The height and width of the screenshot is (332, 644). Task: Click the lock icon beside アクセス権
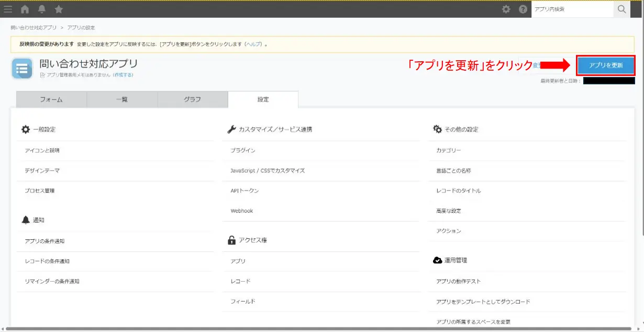coord(230,240)
